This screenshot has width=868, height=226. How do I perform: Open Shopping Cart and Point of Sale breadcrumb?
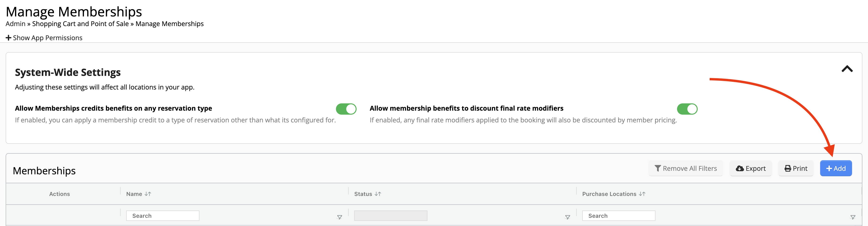click(x=80, y=24)
